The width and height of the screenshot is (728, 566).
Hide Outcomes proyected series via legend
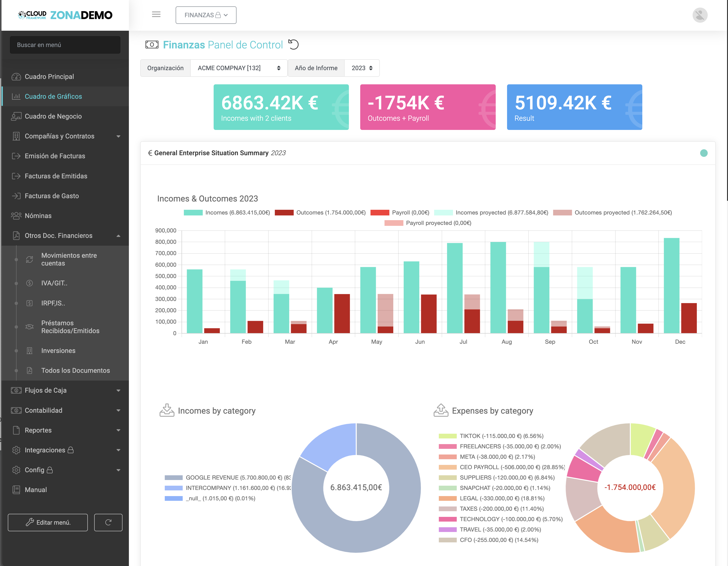(x=612, y=212)
